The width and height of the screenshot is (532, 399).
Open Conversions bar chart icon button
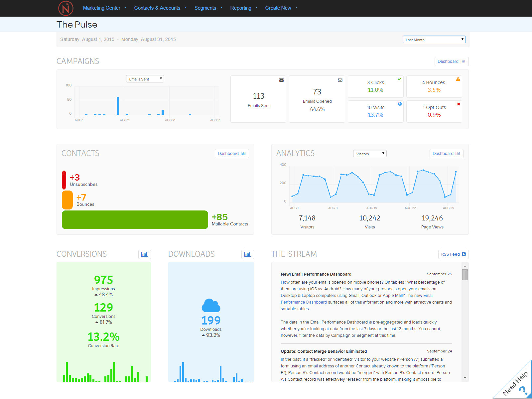pyautogui.click(x=144, y=254)
